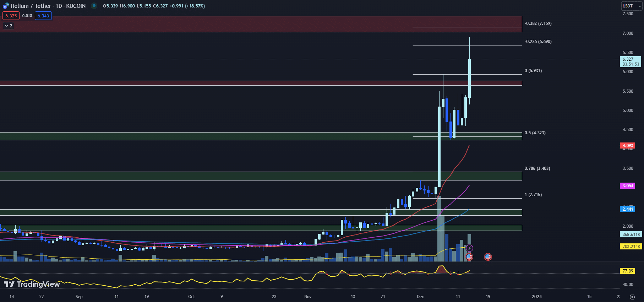Click the current price 6.327 countdown label
644x302 pixels.
(x=631, y=62)
